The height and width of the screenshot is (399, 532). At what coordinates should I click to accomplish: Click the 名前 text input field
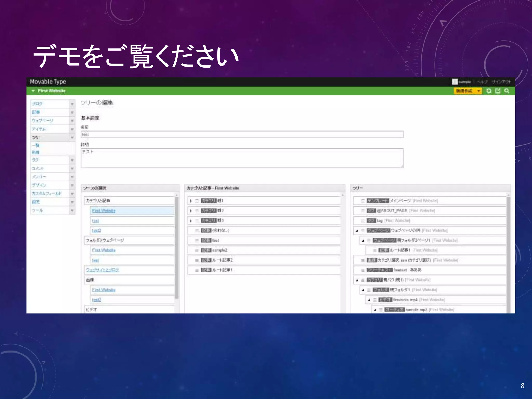pyautogui.click(x=242, y=134)
